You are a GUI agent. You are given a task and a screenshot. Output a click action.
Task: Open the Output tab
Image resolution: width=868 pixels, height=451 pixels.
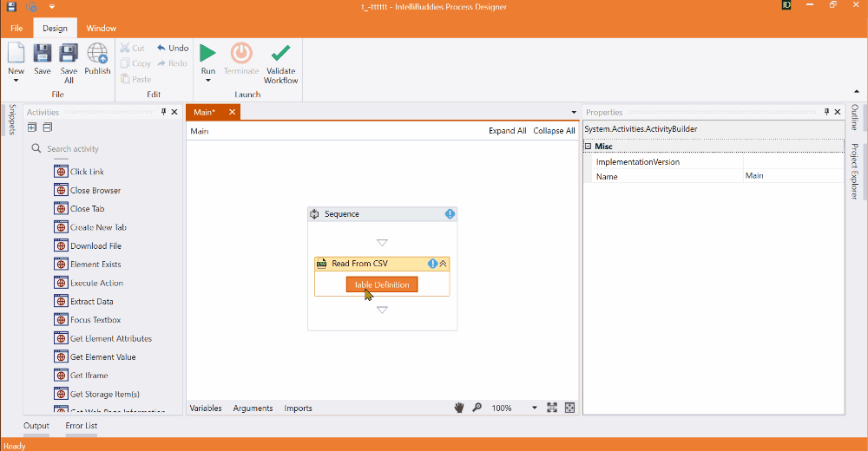coord(36,426)
